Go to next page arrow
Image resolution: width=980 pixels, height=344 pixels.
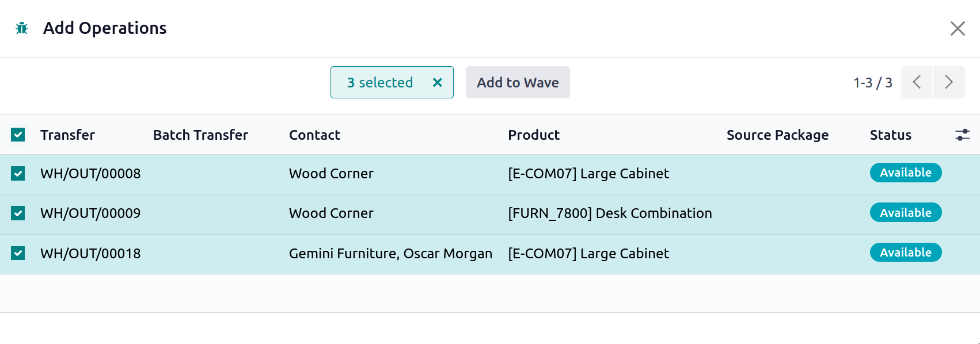tap(949, 82)
